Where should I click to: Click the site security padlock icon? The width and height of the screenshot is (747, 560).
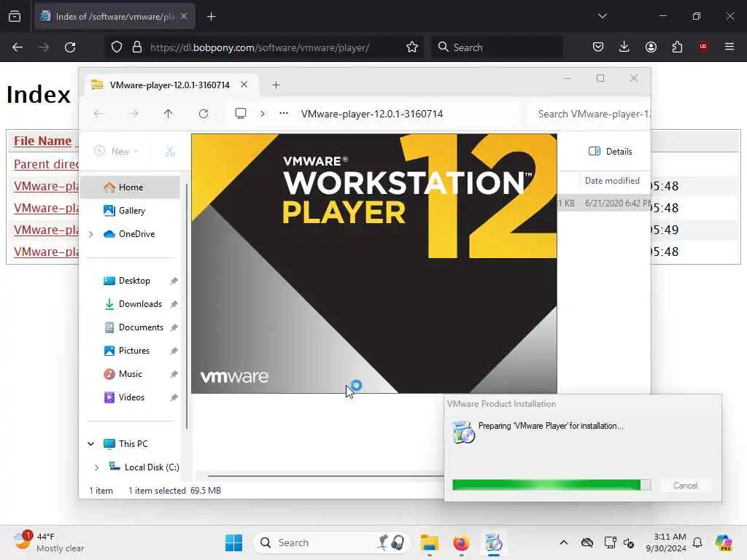137,47
